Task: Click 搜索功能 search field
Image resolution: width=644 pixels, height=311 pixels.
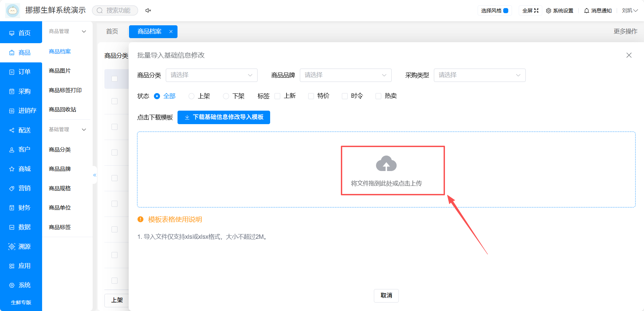Action: point(115,10)
